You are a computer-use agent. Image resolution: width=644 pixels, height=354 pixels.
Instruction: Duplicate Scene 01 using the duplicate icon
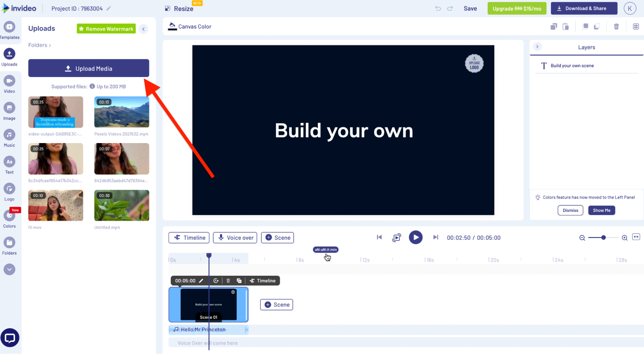(239, 281)
